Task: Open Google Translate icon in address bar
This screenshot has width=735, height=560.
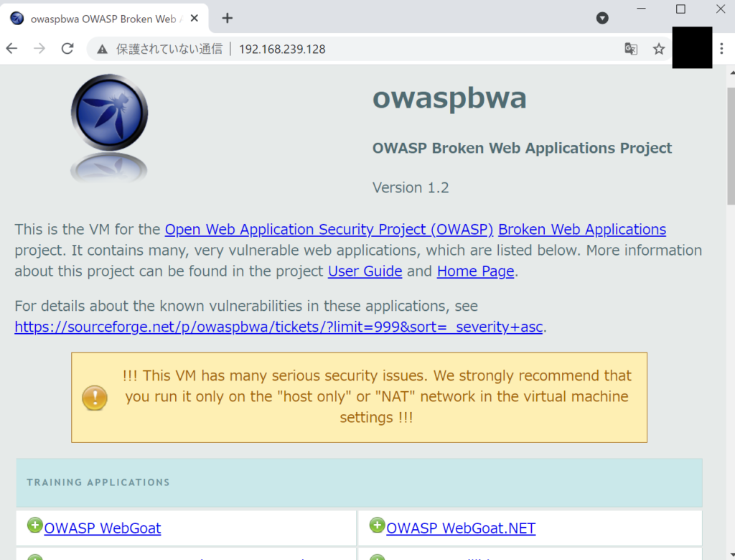Action: [x=630, y=48]
